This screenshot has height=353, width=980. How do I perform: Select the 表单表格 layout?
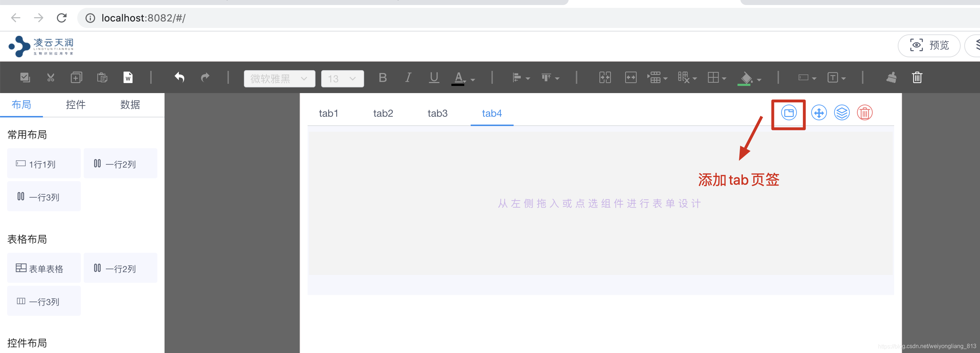tap(44, 268)
